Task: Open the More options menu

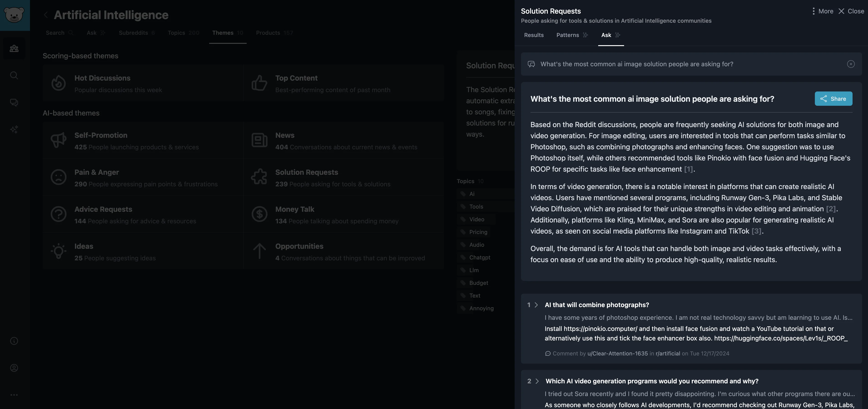Action: coord(821,11)
